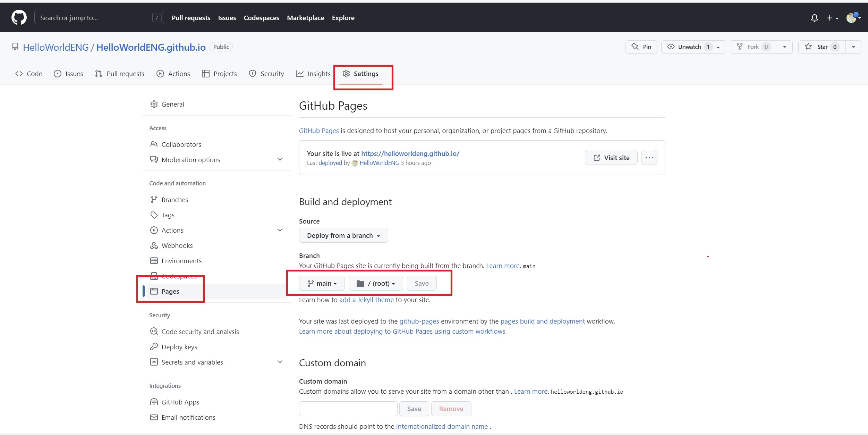Pin the repository
This screenshot has width=868, height=435.
click(641, 47)
